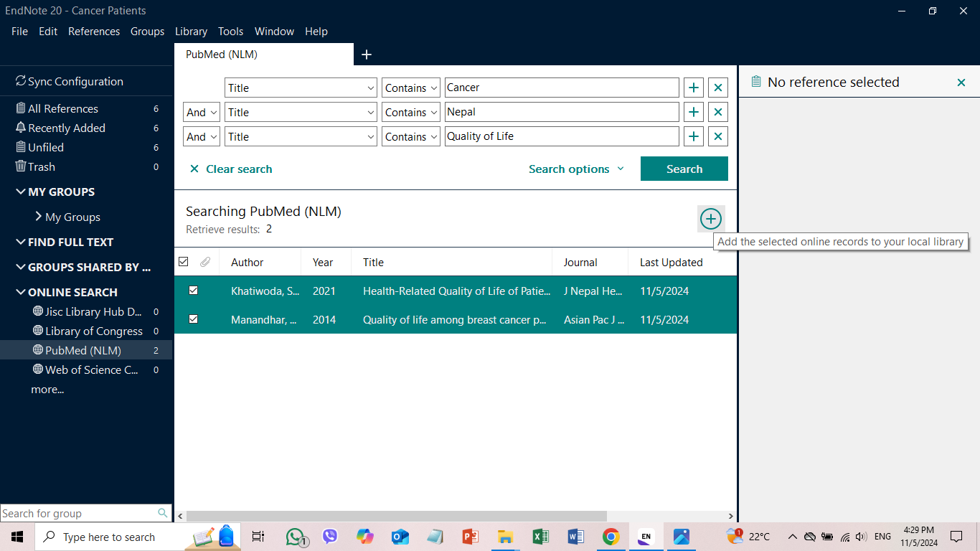
Task: Collapse the MY GROUPS section
Action: pyautogui.click(x=21, y=192)
